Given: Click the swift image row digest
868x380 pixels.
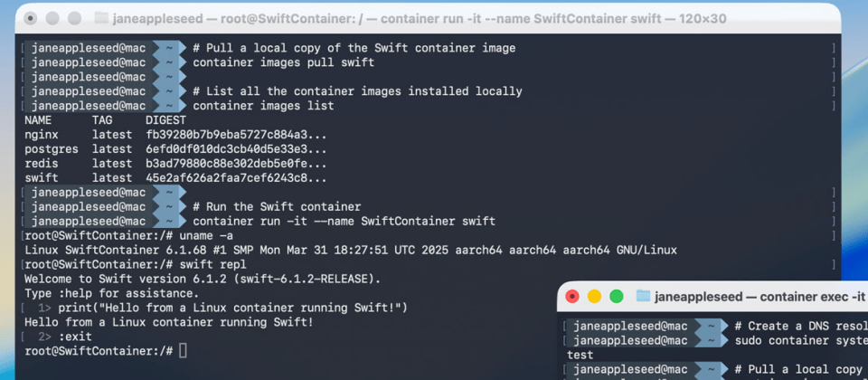Looking at the screenshot, I should point(236,178).
